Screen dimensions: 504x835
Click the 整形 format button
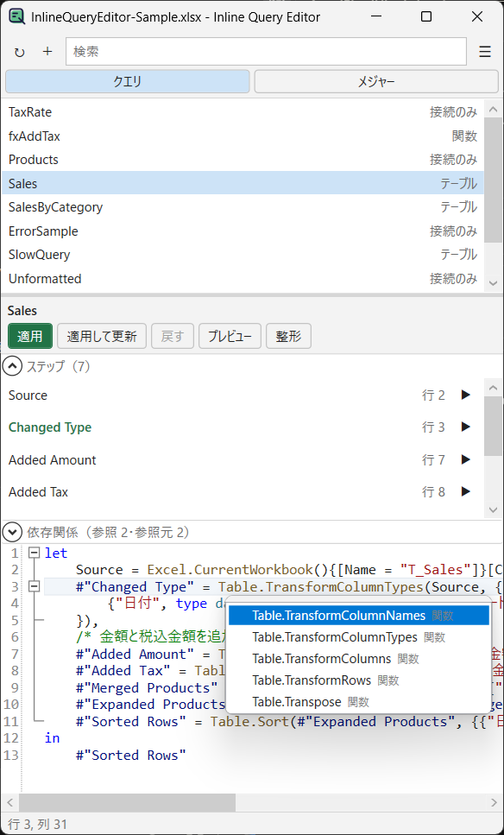click(x=288, y=336)
